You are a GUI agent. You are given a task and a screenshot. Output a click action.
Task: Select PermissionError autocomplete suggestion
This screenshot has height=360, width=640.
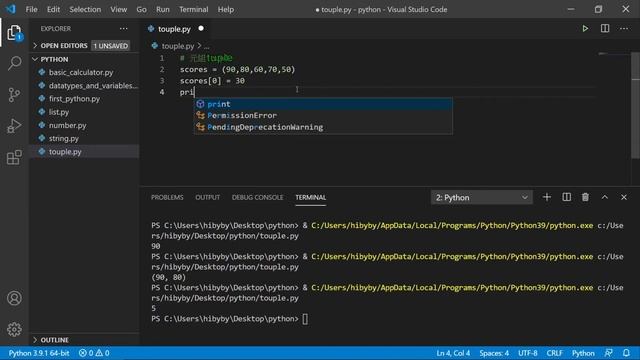(x=323, y=116)
